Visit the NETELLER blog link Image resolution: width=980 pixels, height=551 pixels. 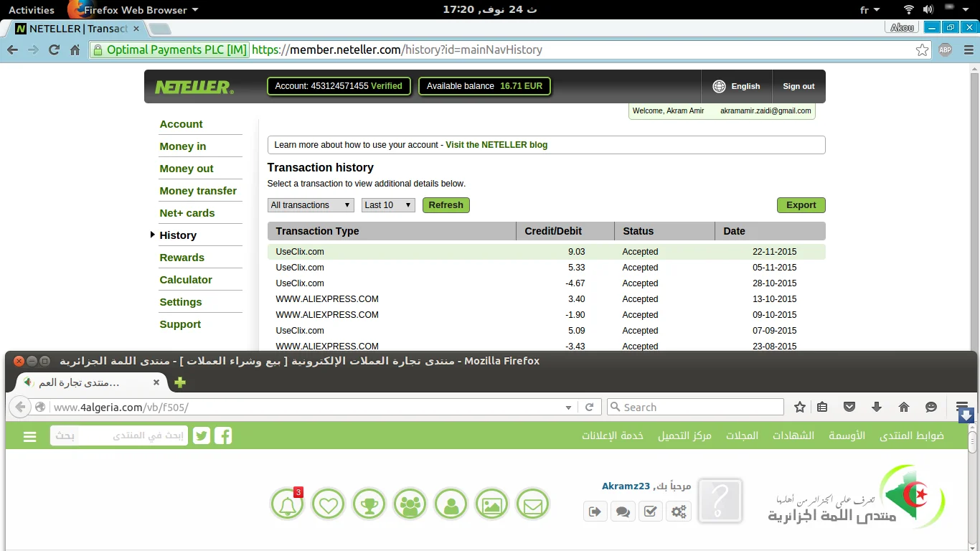[x=496, y=145]
